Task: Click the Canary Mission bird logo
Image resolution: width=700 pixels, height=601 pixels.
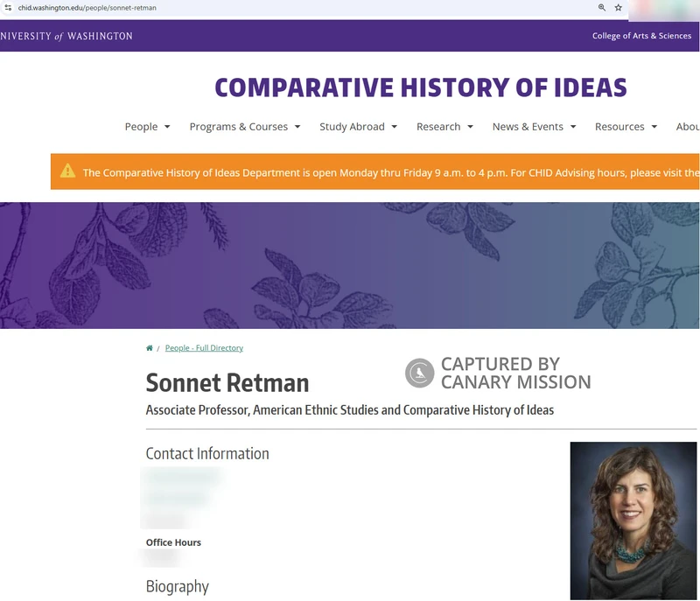Action: pos(420,374)
